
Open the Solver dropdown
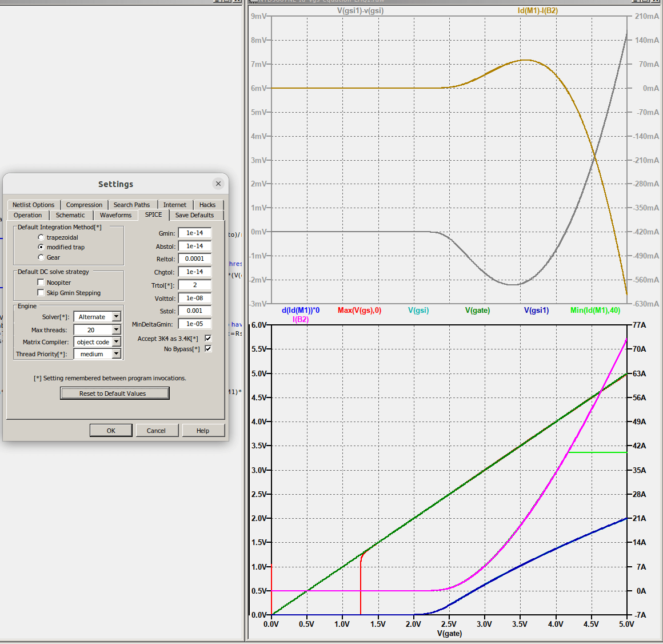point(117,316)
